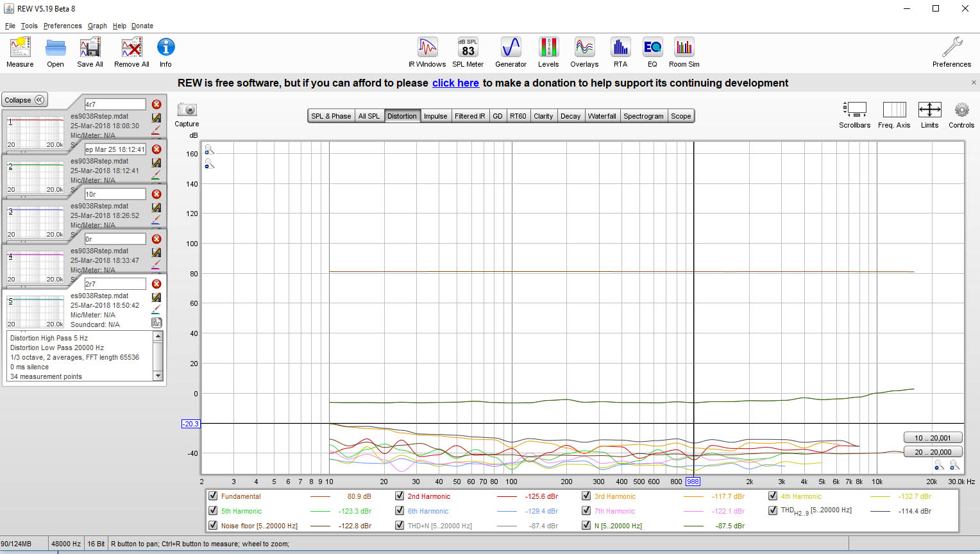Toggle the 7th Harmonic checkbox
Viewport: 980px width, 554px height.
pyautogui.click(x=586, y=510)
